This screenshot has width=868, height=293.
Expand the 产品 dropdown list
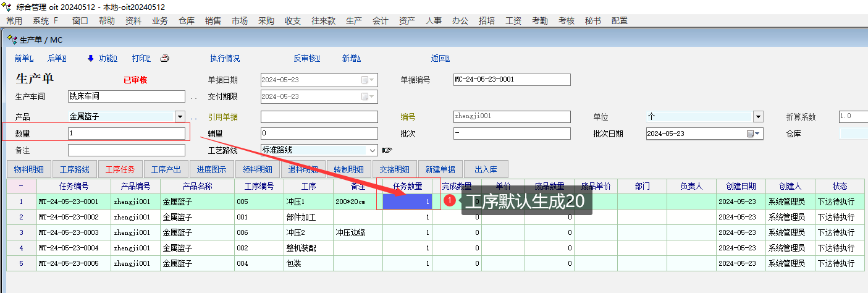click(180, 116)
